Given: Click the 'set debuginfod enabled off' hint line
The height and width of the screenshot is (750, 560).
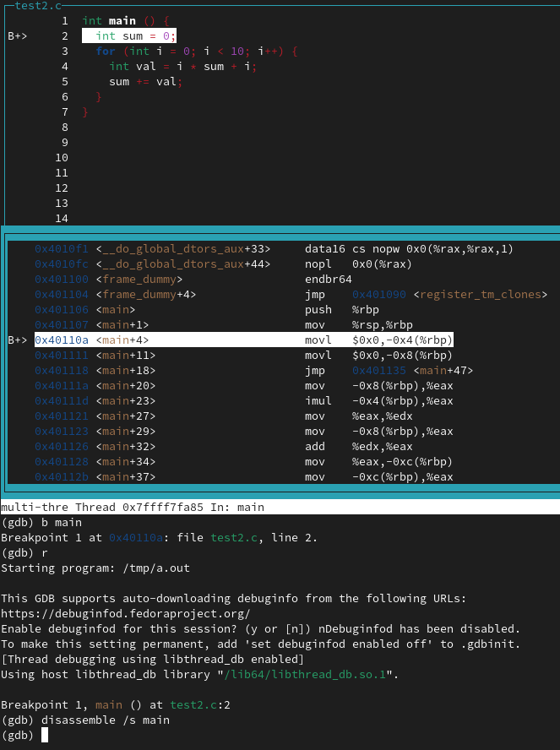Looking at the screenshot, I should (x=261, y=644).
